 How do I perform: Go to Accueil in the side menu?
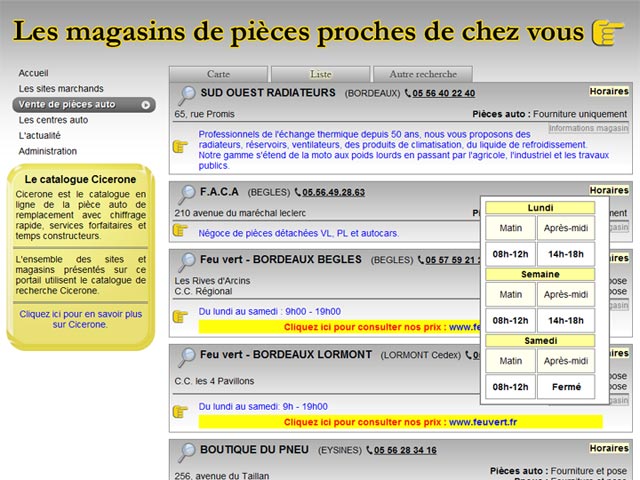33,73
